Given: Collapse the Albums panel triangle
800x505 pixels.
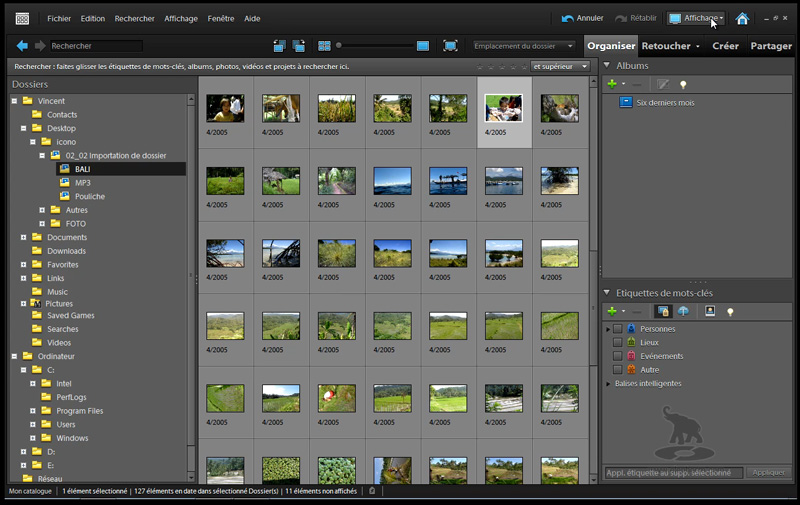Looking at the screenshot, I should (x=607, y=65).
